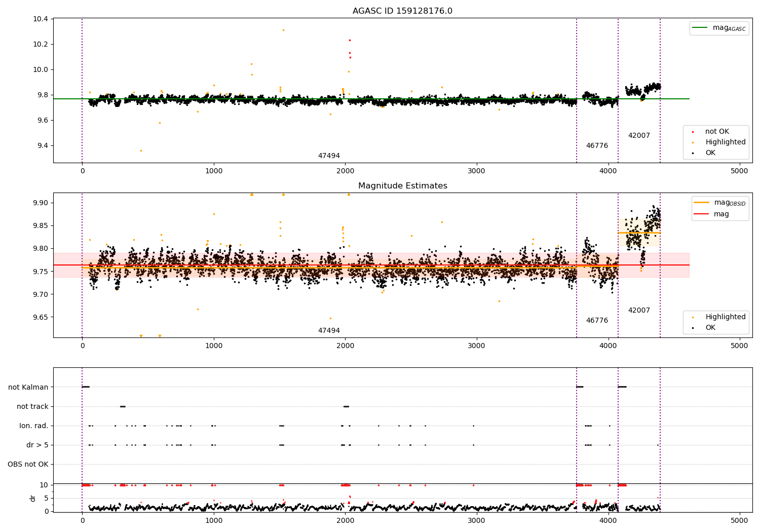Click the 'AGASC ID 159128176.0' plot title

(x=402, y=11)
